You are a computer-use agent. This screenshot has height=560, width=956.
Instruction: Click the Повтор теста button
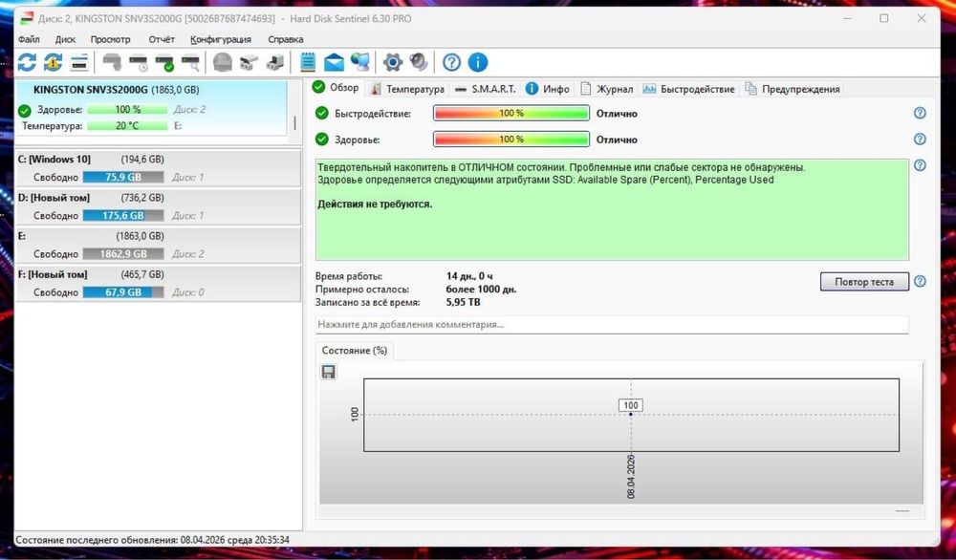pyautogui.click(x=864, y=282)
